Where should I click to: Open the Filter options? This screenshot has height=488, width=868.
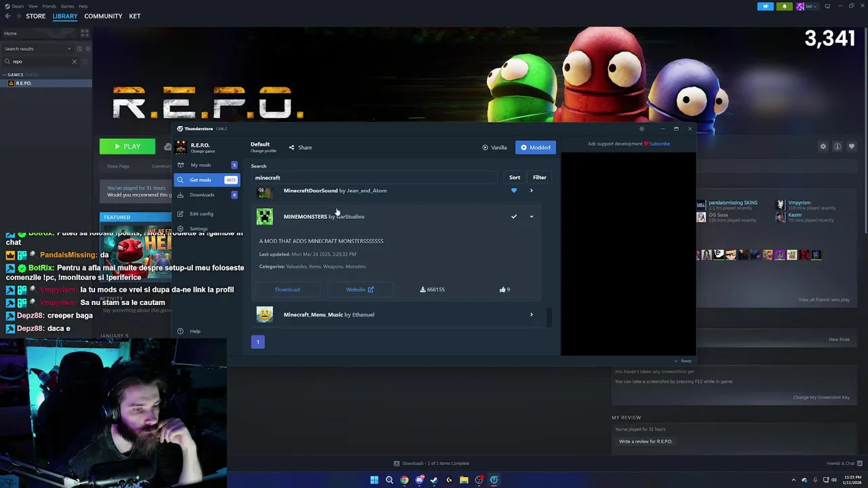539,178
